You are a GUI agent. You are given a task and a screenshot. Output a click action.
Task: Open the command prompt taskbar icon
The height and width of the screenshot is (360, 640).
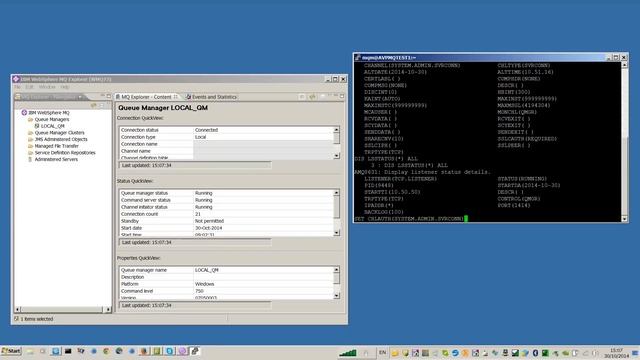(68, 351)
